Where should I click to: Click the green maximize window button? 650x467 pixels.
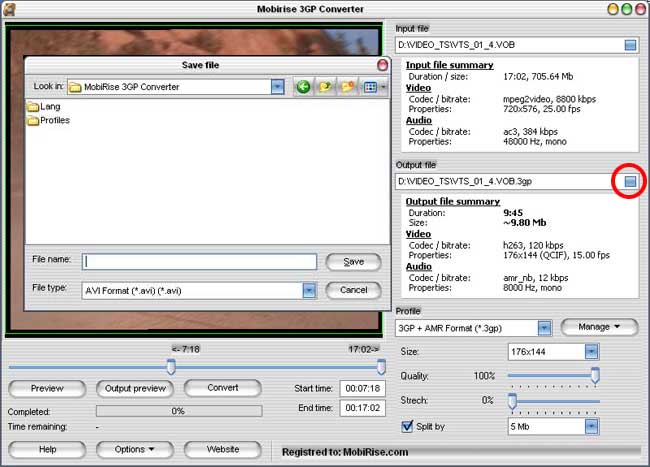click(x=626, y=9)
